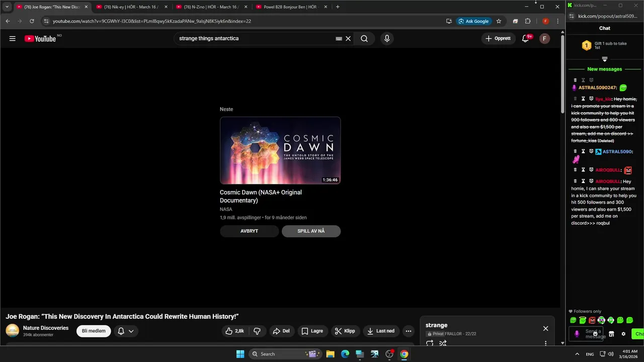This screenshot has width=644, height=362.
Task: Bookmark this page with the star icon
Action: (x=499, y=21)
